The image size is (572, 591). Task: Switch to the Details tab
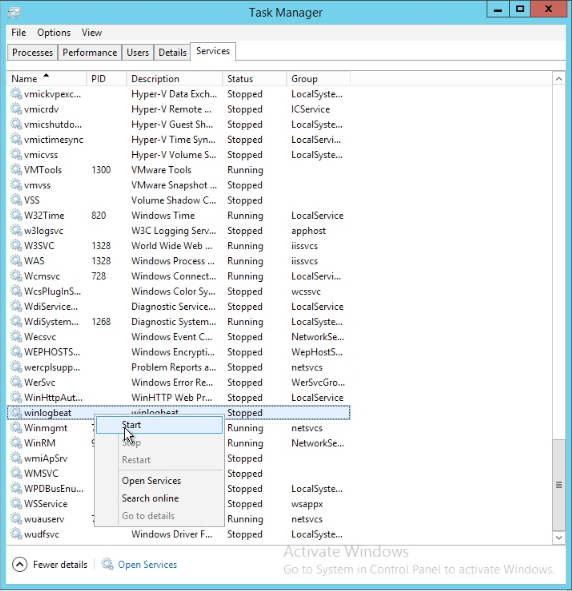[172, 52]
